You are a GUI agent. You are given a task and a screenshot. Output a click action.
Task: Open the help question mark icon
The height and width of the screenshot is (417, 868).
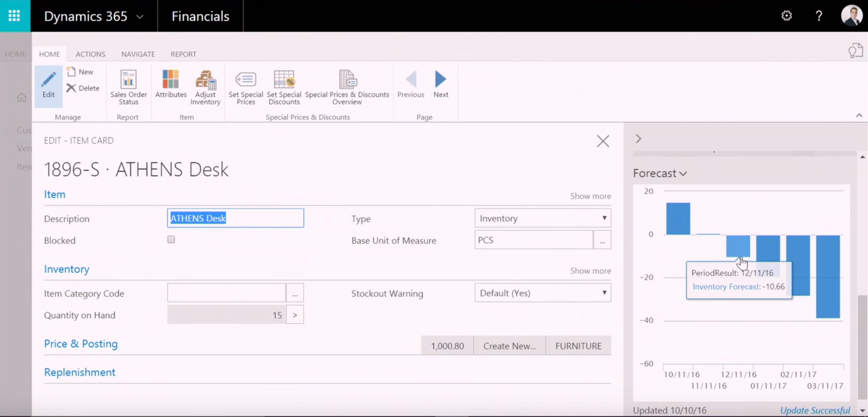pyautogui.click(x=819, y=16)
